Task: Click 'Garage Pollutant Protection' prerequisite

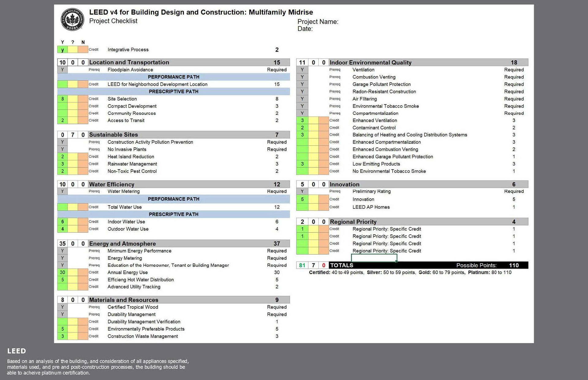Action: tap(382, 84)
